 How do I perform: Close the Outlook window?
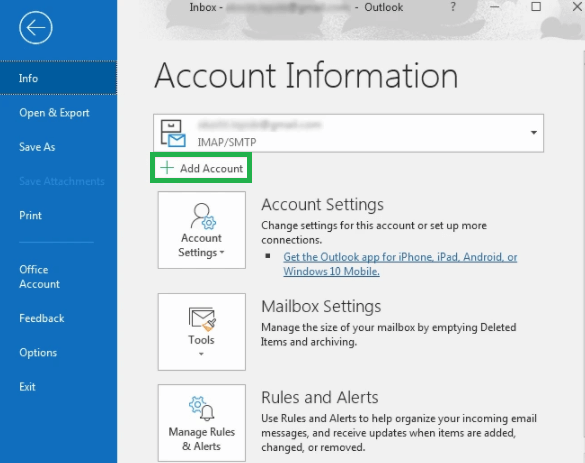(x=578, y=7)
